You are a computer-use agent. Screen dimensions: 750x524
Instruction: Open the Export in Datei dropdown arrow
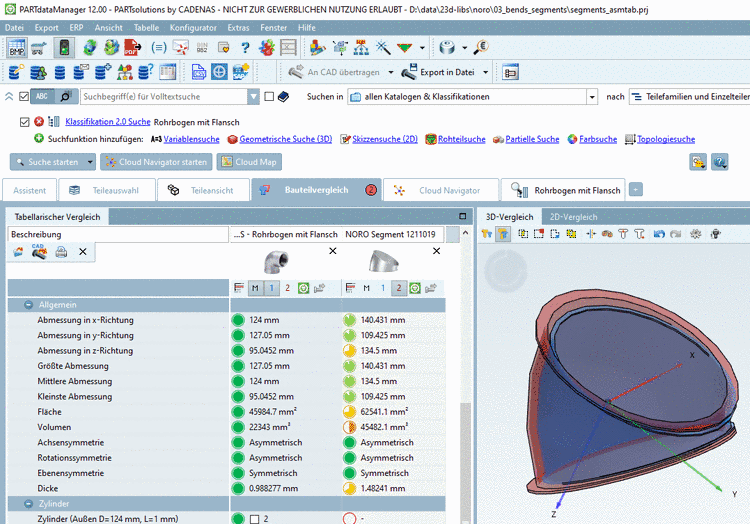[485, 72]
